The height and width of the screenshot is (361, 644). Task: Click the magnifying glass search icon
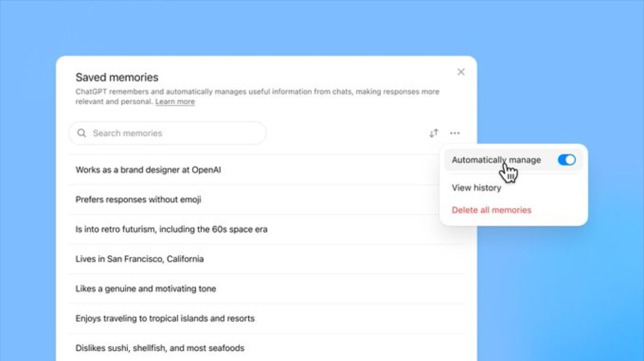pyautogui.click(x=82, y=133)
